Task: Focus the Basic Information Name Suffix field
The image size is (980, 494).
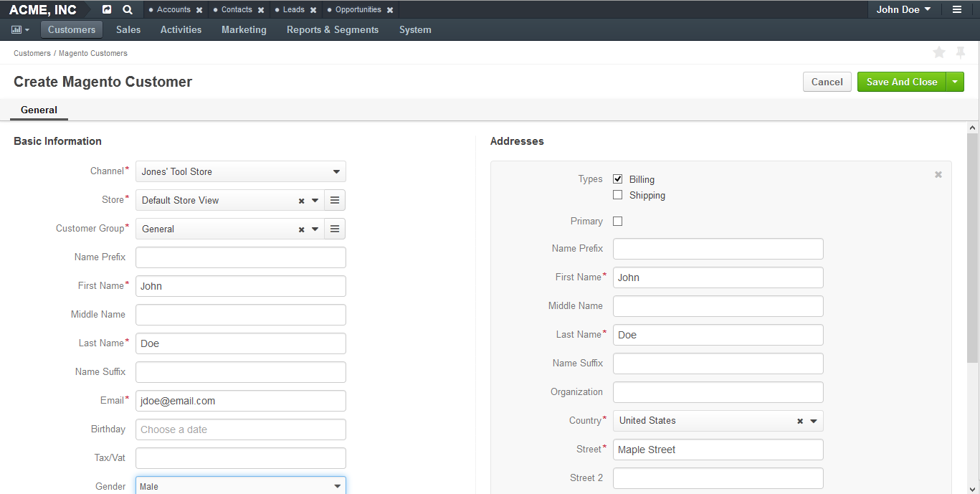Action: (241, 372)
